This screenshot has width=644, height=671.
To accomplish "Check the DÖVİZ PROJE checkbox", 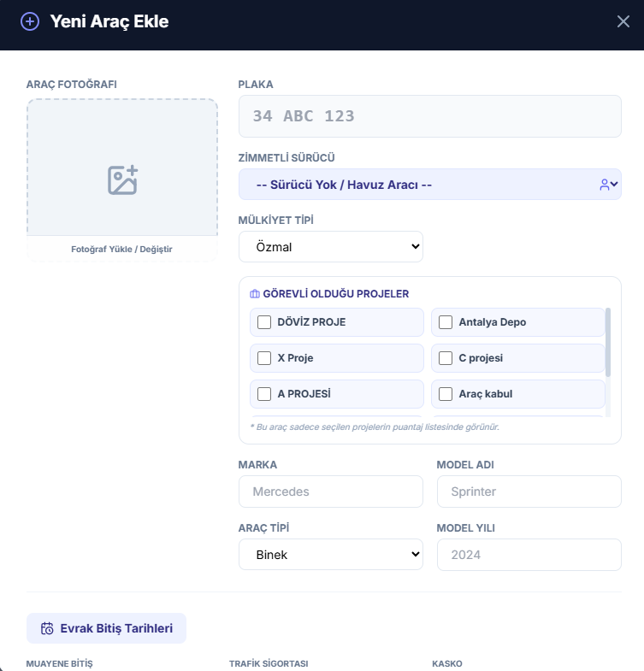I will 264,322.
